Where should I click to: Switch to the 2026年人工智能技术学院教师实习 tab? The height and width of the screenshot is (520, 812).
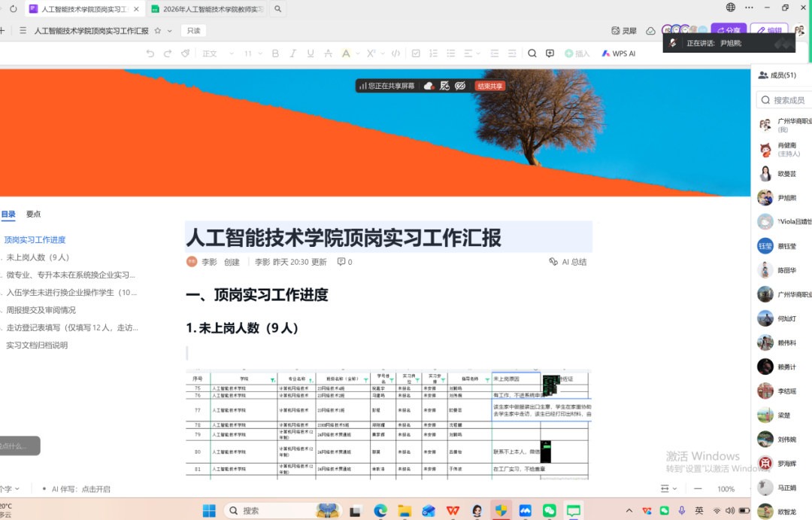pos(207,9)
